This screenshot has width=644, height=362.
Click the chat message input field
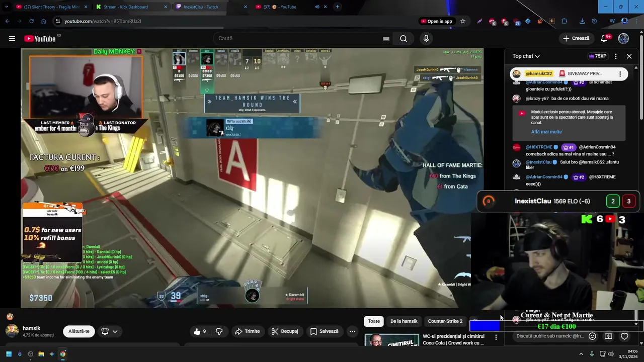pyautogui.click(x=550, y=336)
